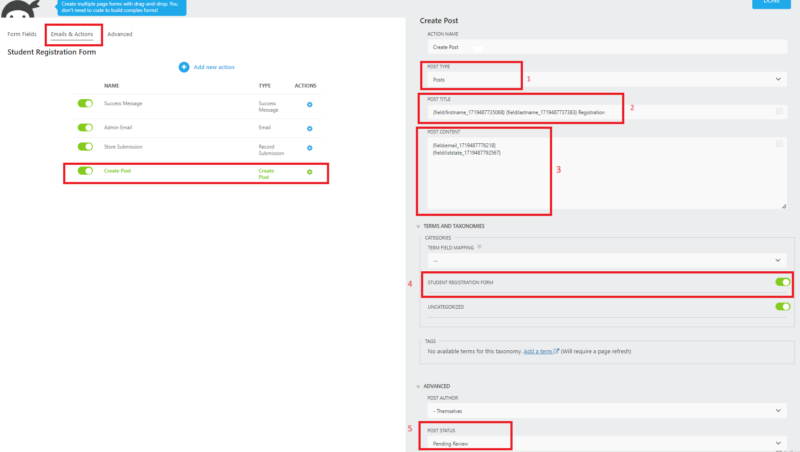Open merge tag icon in Post Content field

coord(779,143)
